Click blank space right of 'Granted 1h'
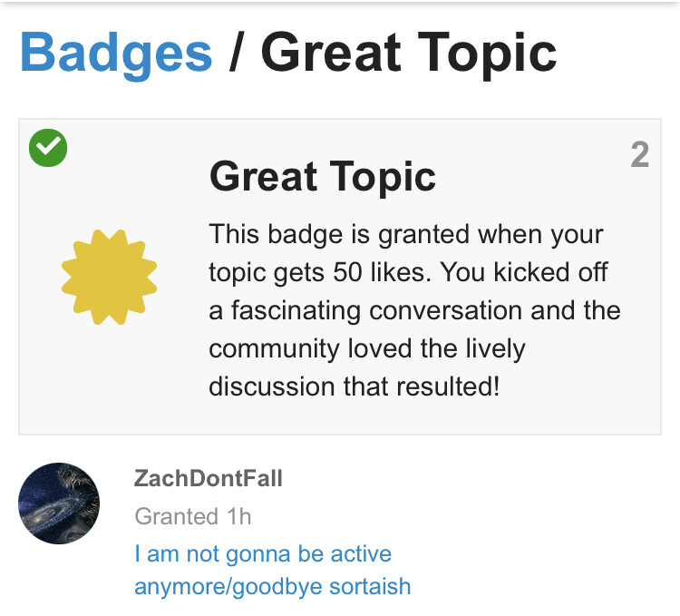 pyautogui.click(x=453, y=516)
